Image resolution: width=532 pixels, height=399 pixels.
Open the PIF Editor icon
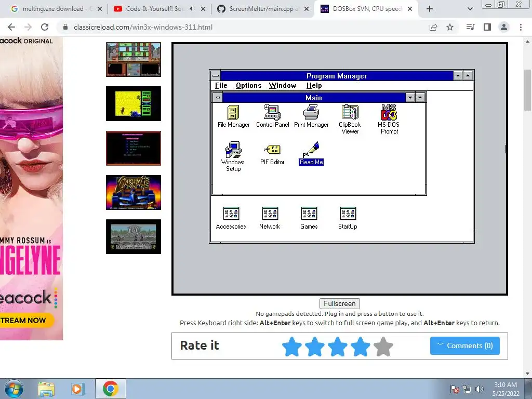[272, 154]
